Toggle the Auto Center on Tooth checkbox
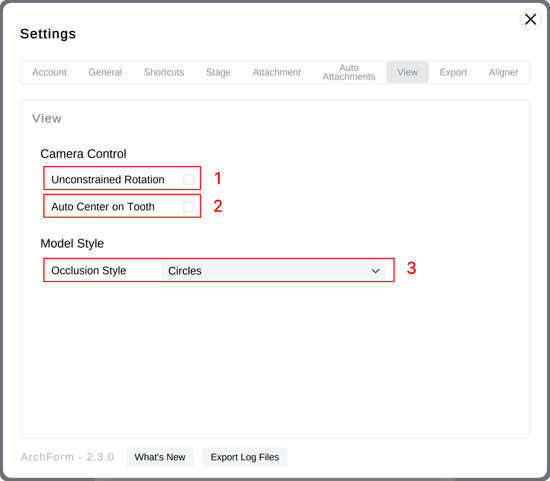The height and width of the screenshot is (481, 550). 188,206
